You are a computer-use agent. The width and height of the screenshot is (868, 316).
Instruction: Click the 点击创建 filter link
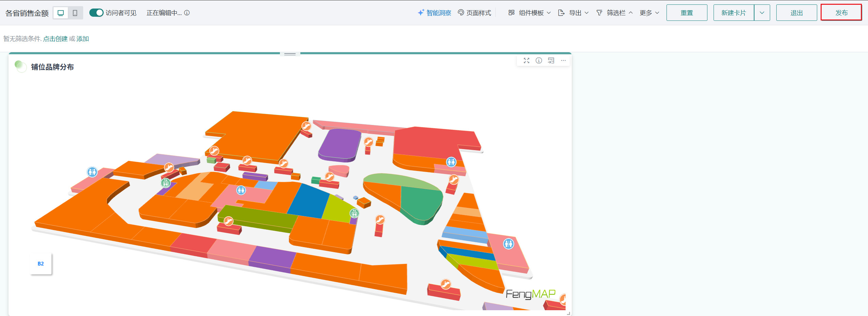click(55, 39)
